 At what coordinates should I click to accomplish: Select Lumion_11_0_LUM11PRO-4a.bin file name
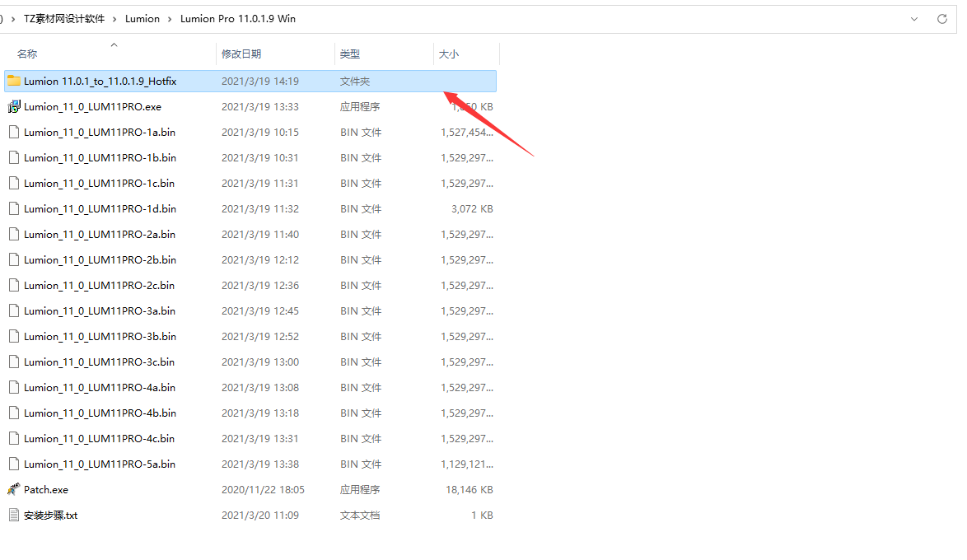point(100,387)
